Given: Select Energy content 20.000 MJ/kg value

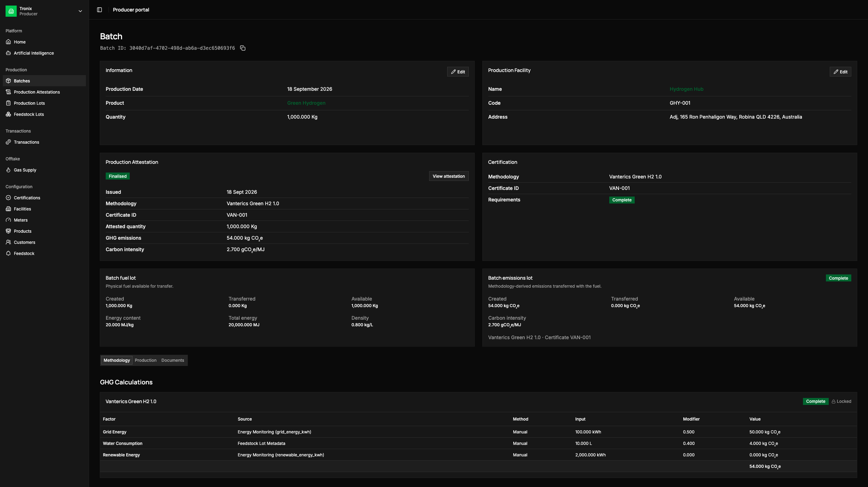Looking at the screenshot, I should 119,325.
